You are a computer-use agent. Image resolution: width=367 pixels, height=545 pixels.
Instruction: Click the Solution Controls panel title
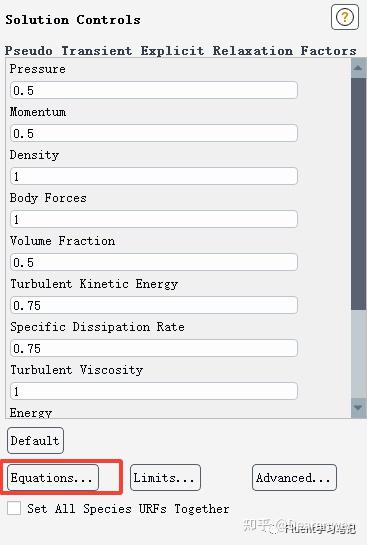point(73,19)
